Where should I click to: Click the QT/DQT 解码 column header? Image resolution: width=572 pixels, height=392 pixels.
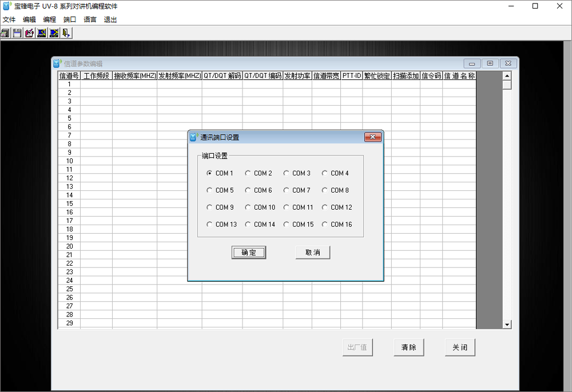click(x=222, y=76)
